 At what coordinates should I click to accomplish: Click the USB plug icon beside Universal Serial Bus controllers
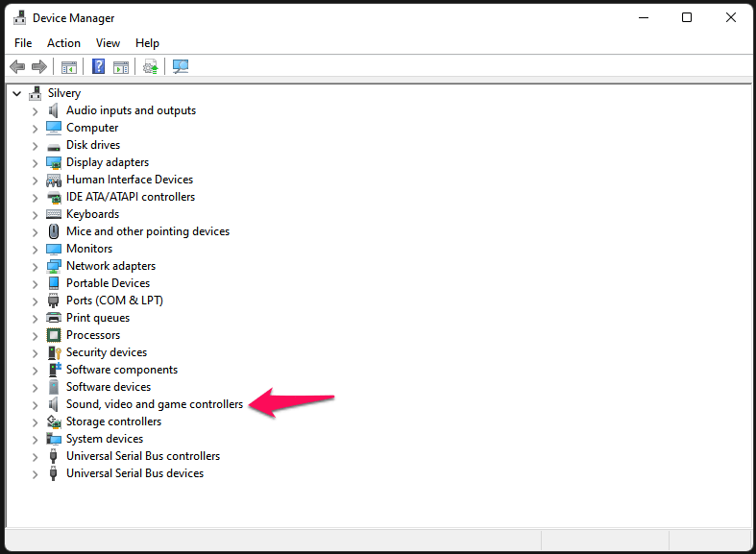pyautogui.click(x=54, y=456)
